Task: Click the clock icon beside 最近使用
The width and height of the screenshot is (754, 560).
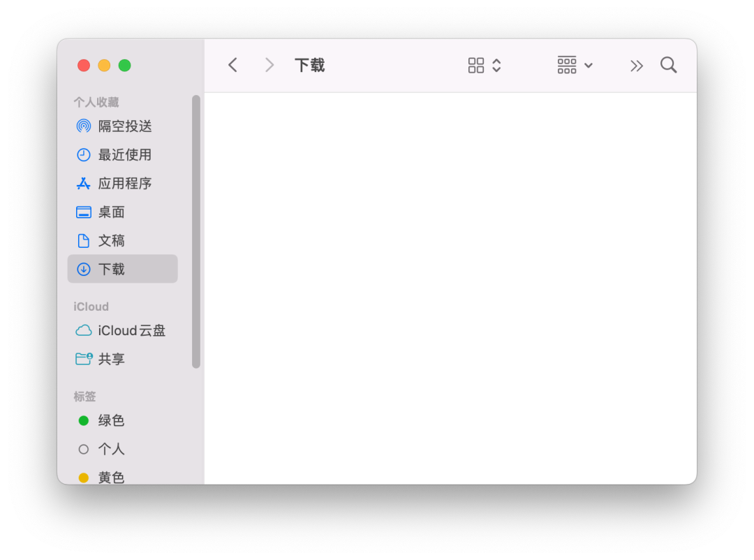Action: [x=84, y=155]
